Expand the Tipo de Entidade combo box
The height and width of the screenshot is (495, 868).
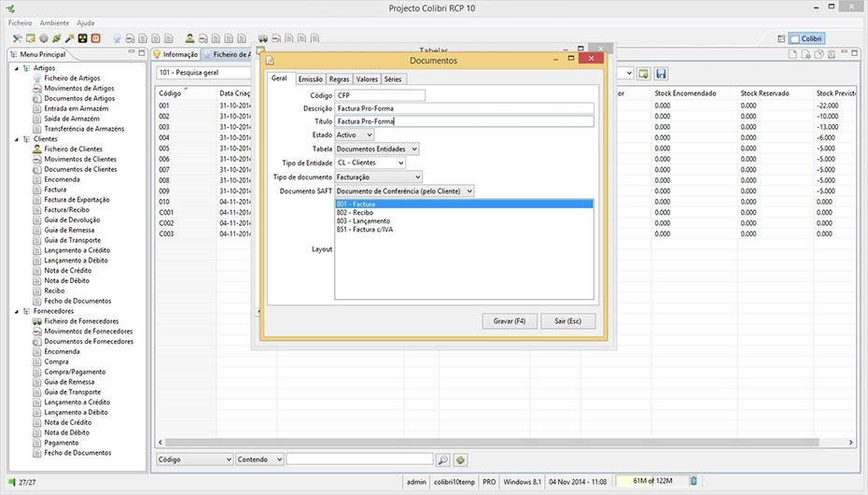pos(370,163)
